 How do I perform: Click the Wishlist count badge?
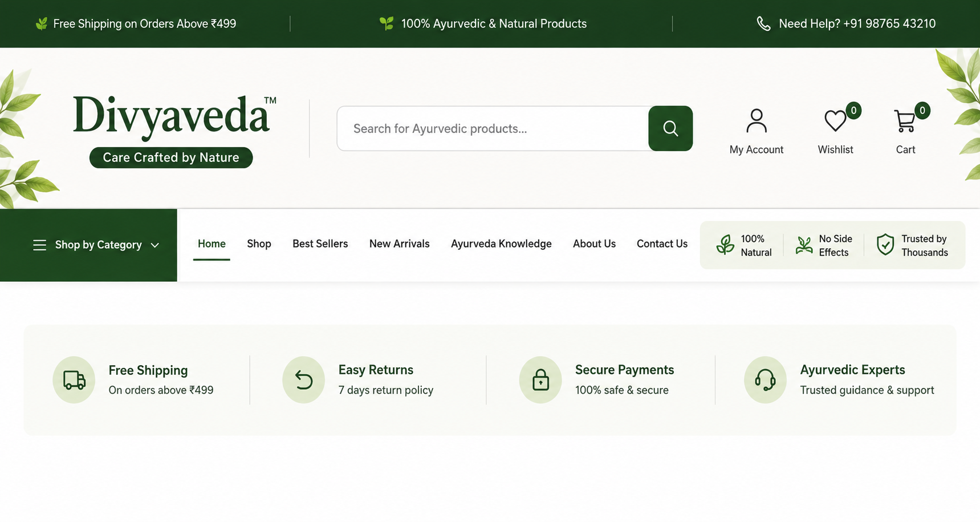[x=853, y=110]
